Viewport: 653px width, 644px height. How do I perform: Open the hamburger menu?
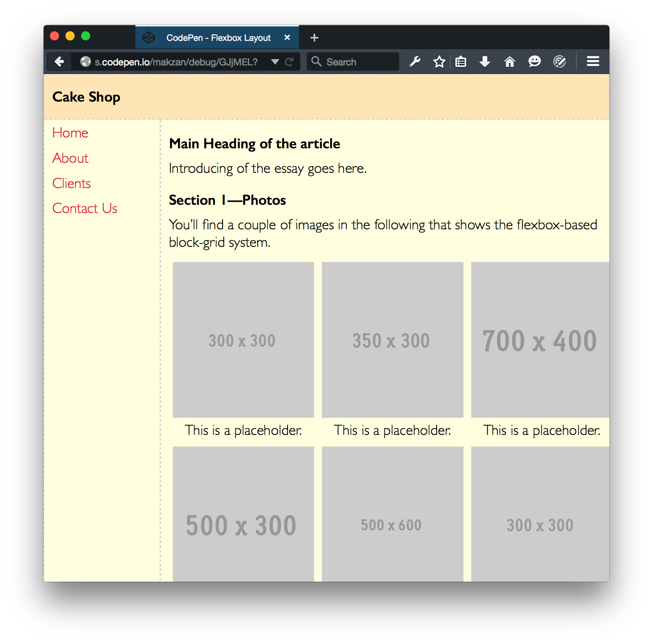593,62
